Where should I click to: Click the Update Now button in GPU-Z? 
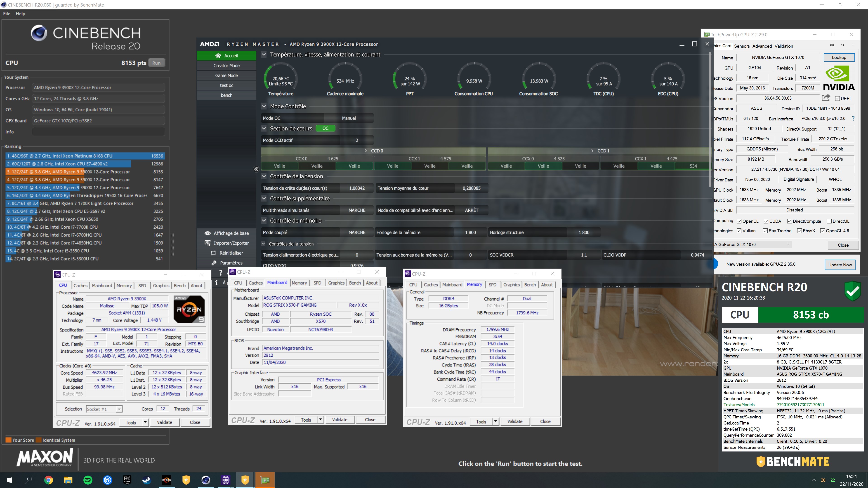[840, 265]
